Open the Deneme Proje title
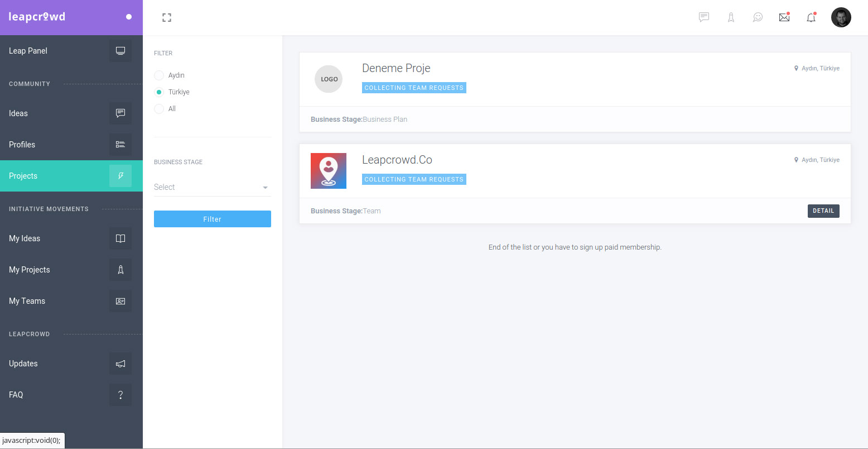Screen dimensions: 868x449 pos(396,68)
